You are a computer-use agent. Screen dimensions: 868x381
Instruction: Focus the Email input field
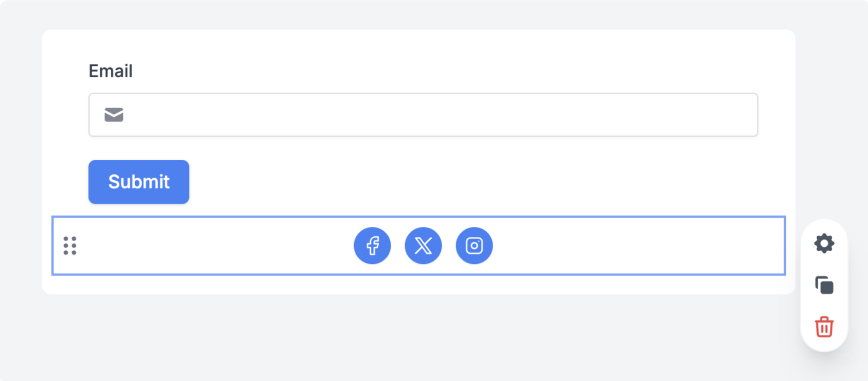423,115
